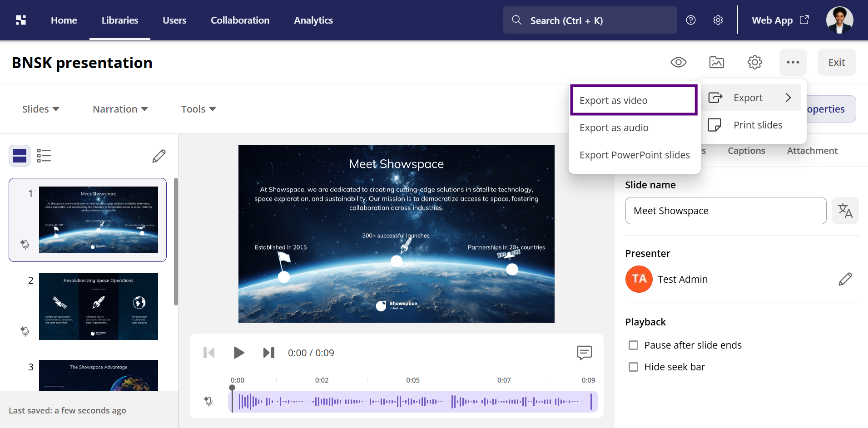This screenshot has height=428, width=868.
Task: Select slide 2 Revolutionizing Space Operations thumbnail
Action: tap(99, 306)
